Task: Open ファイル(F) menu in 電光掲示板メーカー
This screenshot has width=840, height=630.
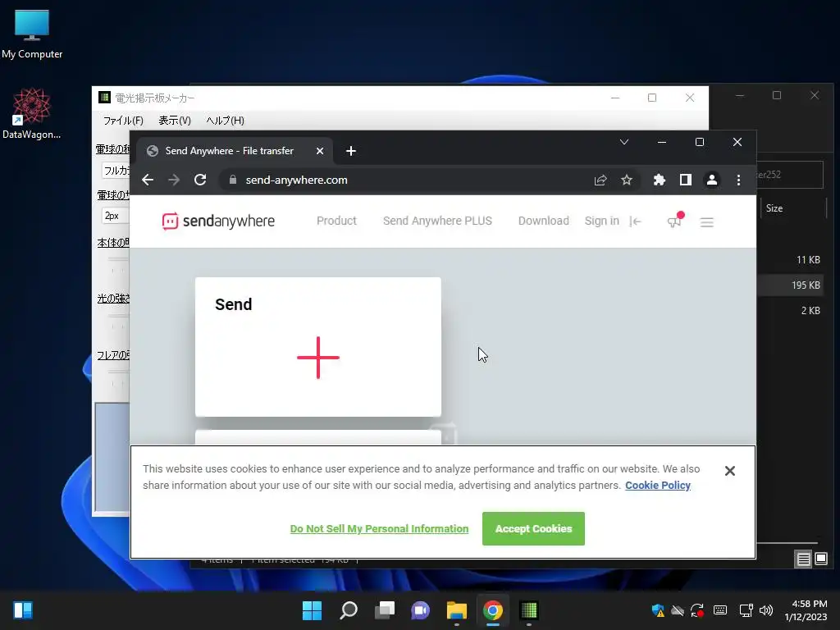Action: tap(123, 121)
